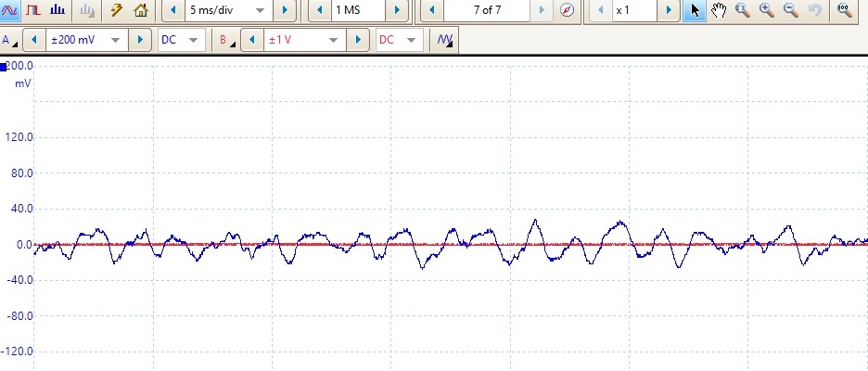Click greyed next buffer arrow after 7 of 7

point(542,10)
